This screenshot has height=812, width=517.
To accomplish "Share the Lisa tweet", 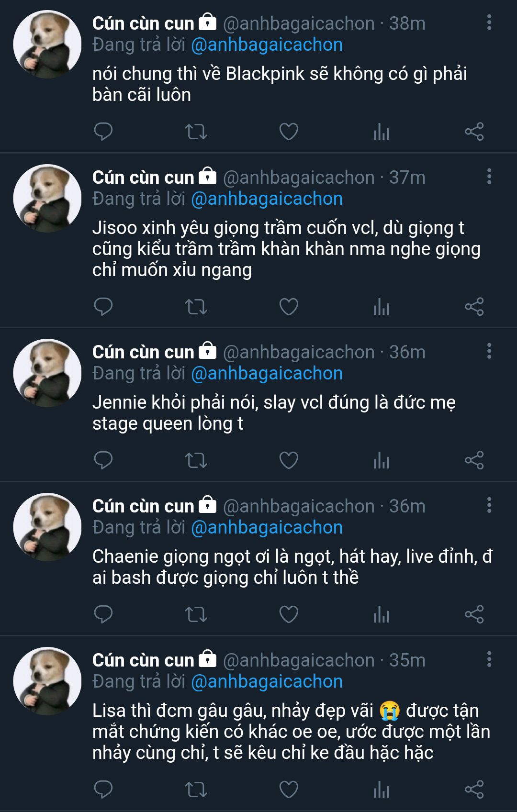I will tap(474, 790).
